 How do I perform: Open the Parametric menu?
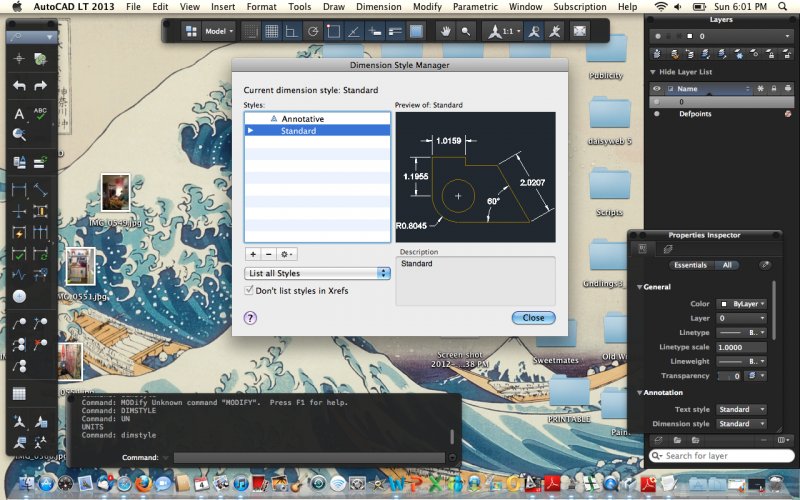tap(475, 7)
